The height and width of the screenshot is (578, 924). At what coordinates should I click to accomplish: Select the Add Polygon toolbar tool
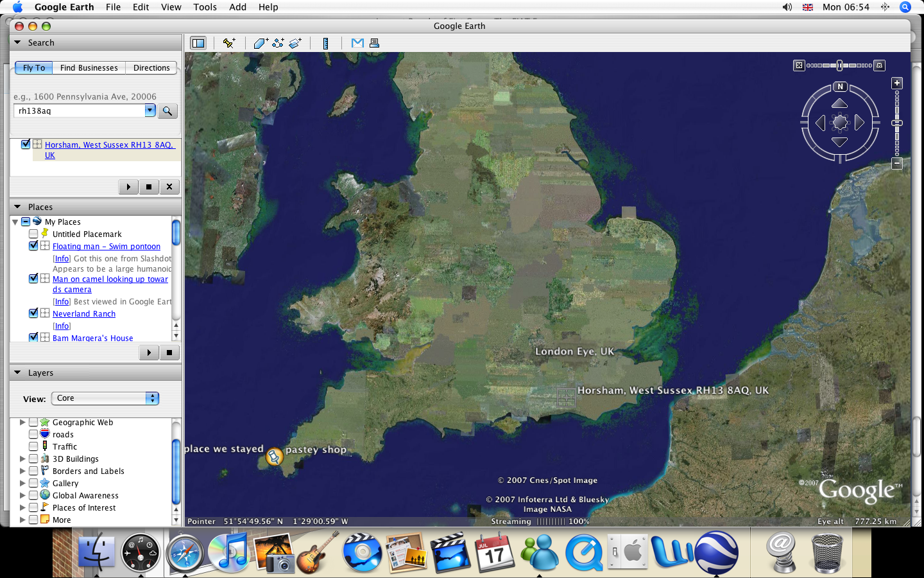pyautogui.click(x=261, y=43)
